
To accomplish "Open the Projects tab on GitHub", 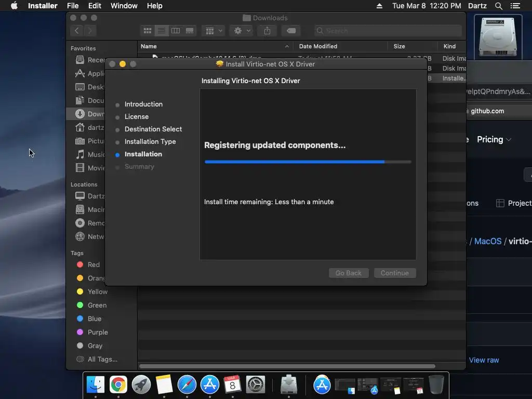I will pos(514,203).
